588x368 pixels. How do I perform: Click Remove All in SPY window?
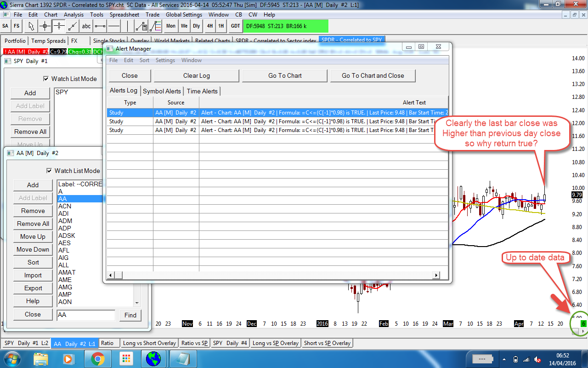click(x=30, y=132)
